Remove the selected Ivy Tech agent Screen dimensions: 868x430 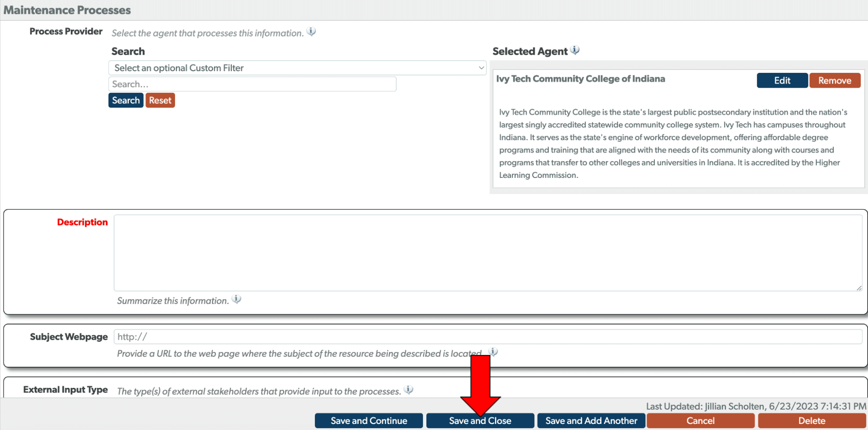pos(835,80)
